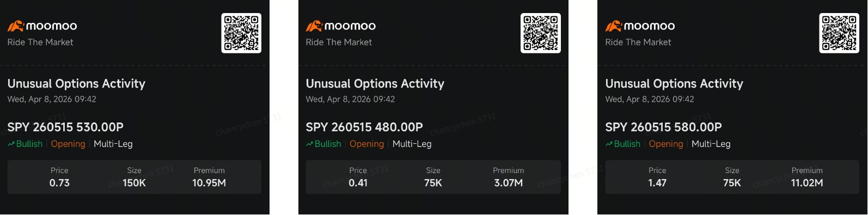This screenshot has height=215, width=868.
Task: Click the 3.07M premium value
Action: click(509, 183)
